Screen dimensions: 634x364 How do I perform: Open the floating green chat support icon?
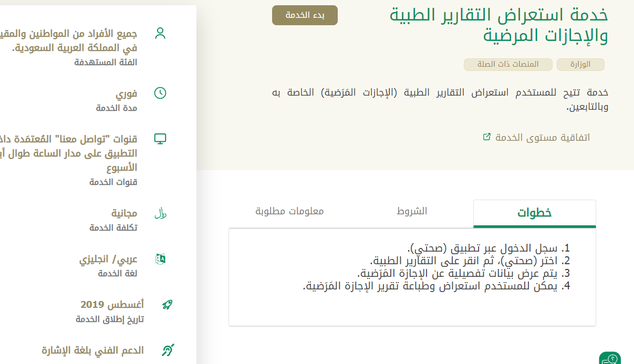coord(609,359)
